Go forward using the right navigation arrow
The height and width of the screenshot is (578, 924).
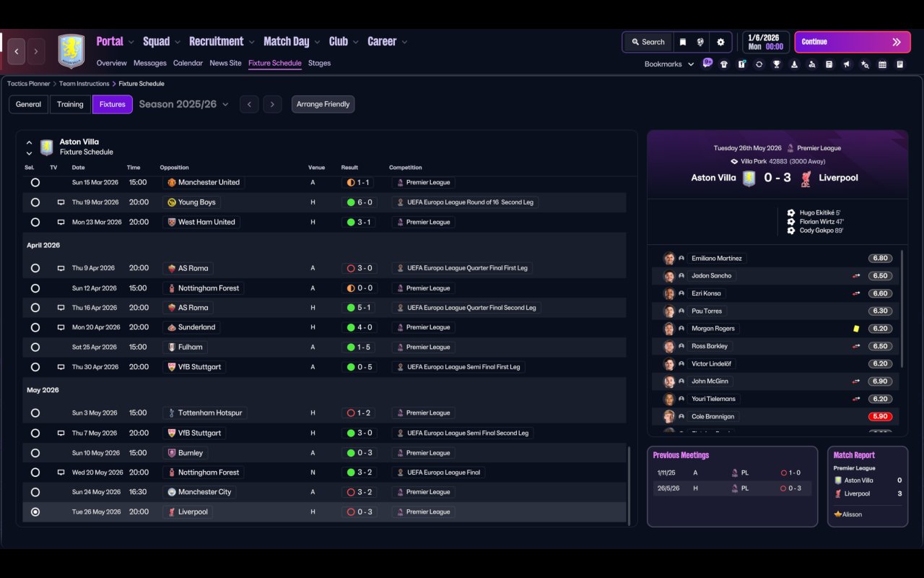coord(35,51)
